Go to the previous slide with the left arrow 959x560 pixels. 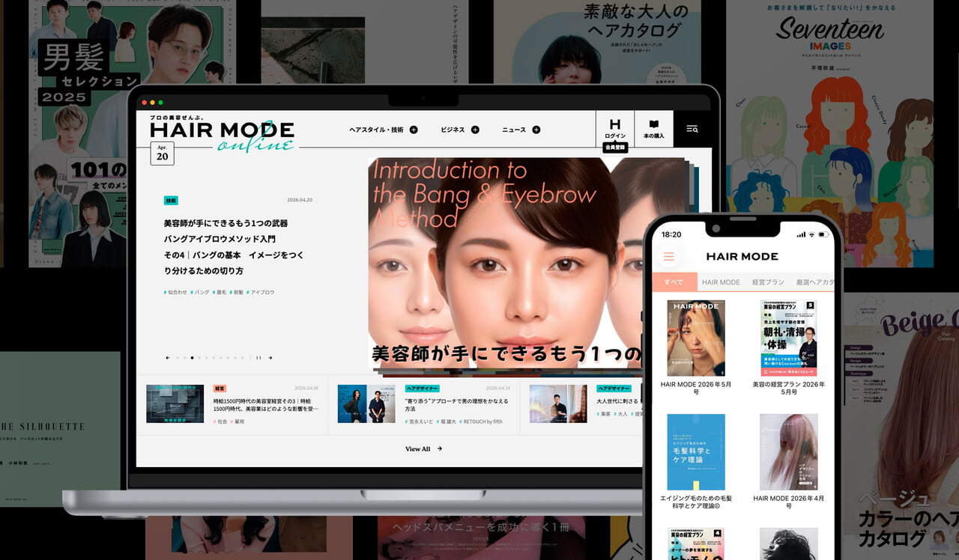pos(168,358)
